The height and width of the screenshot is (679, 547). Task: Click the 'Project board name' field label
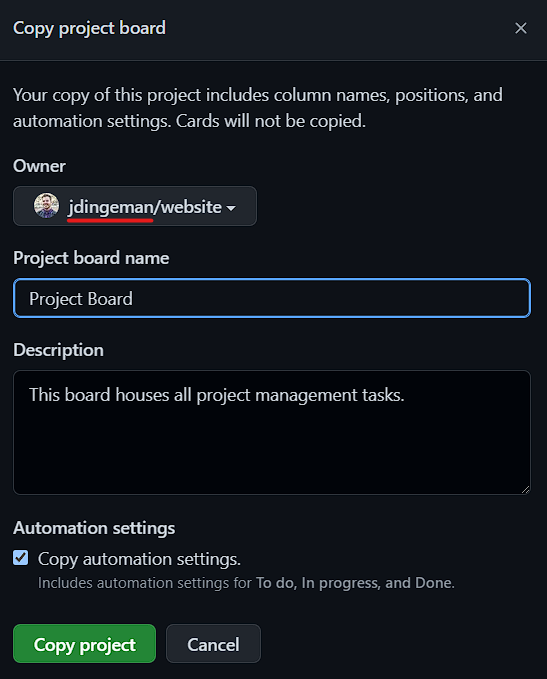(x=91, y=258)
